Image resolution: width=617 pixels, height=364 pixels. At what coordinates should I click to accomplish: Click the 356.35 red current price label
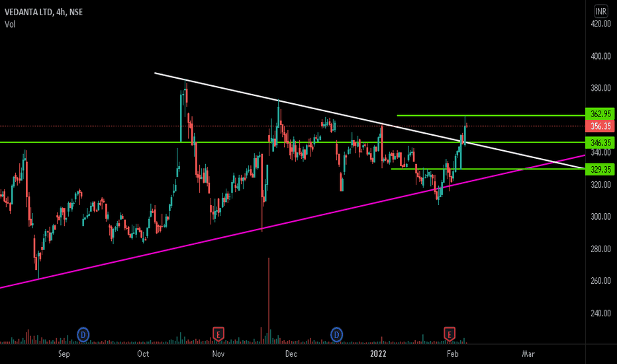pyautogui.click(x=600, y=126)
